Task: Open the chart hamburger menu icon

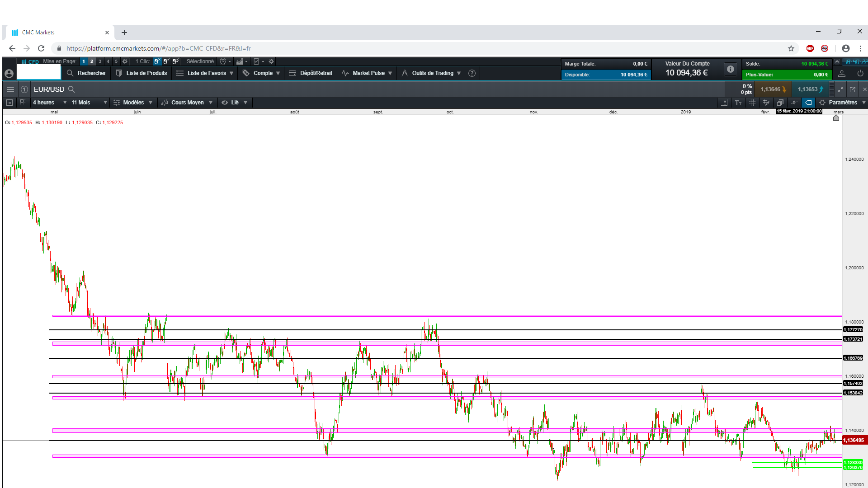Action: (10, 89)
